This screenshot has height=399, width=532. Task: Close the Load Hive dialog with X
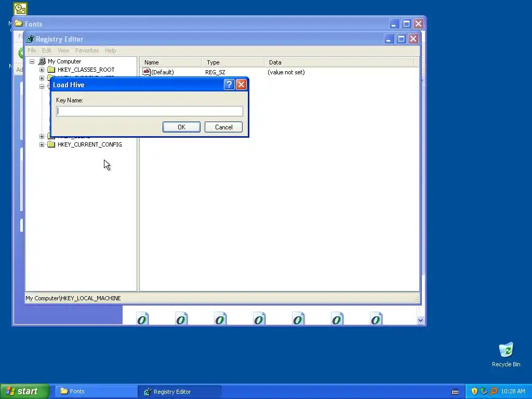tap(241, 84)
